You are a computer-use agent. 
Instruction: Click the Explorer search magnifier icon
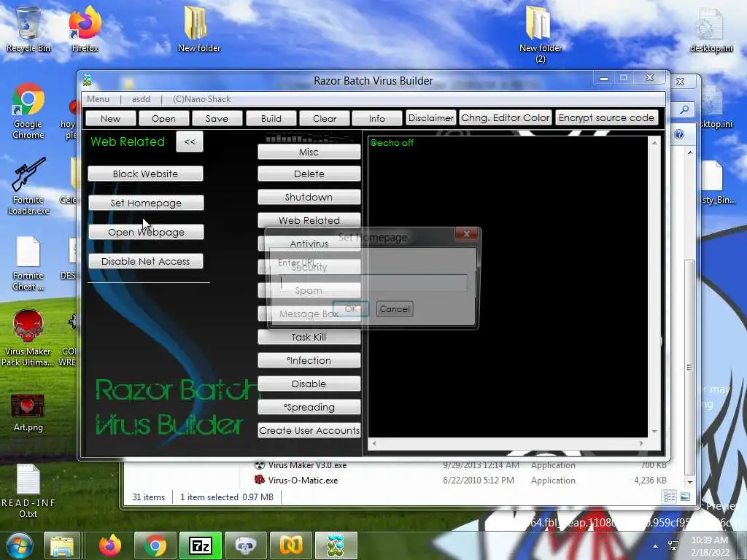684,110
